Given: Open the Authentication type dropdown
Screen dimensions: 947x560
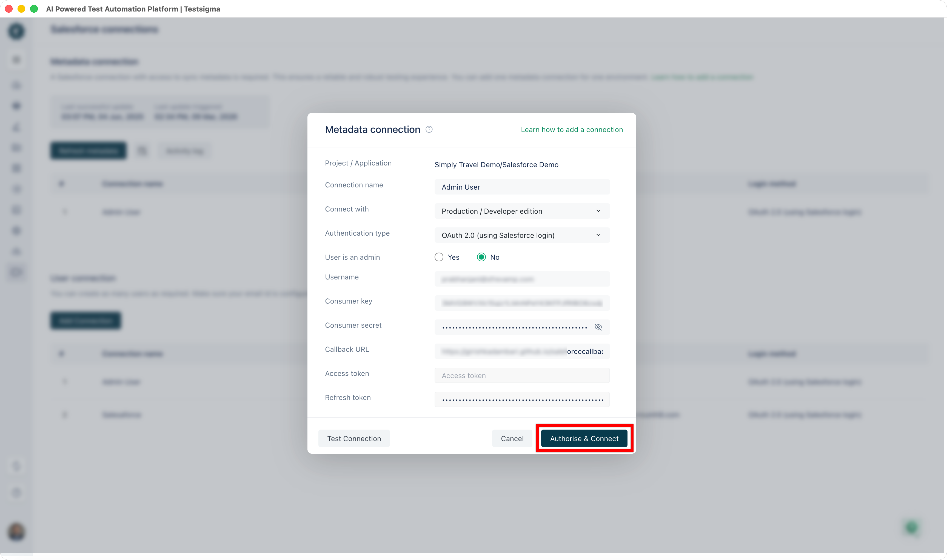Looking at the screenshot, I should (522, 235).
